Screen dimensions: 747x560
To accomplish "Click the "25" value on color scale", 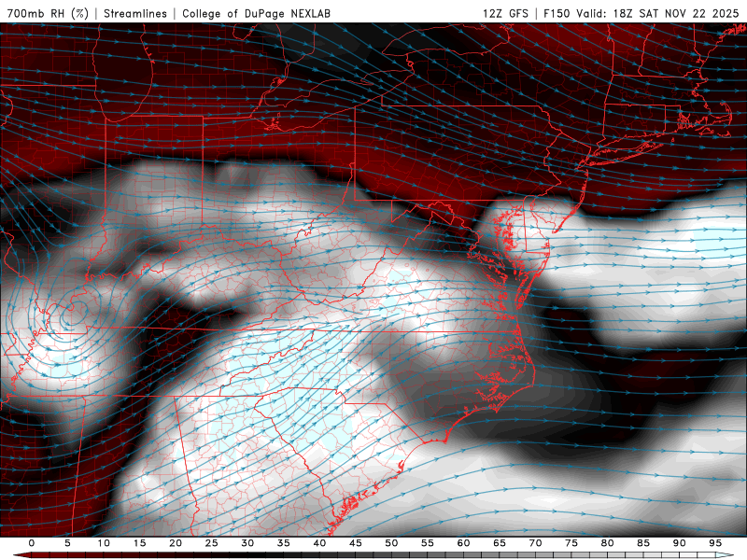I will click(212, 543).
